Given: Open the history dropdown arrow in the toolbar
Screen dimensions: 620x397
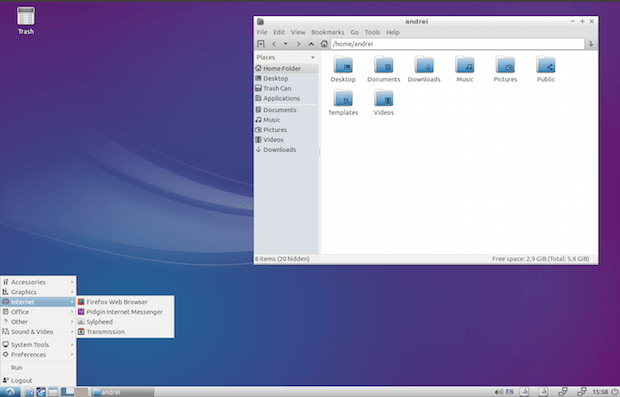Looking at the screenshot, I should pos(285,44).
